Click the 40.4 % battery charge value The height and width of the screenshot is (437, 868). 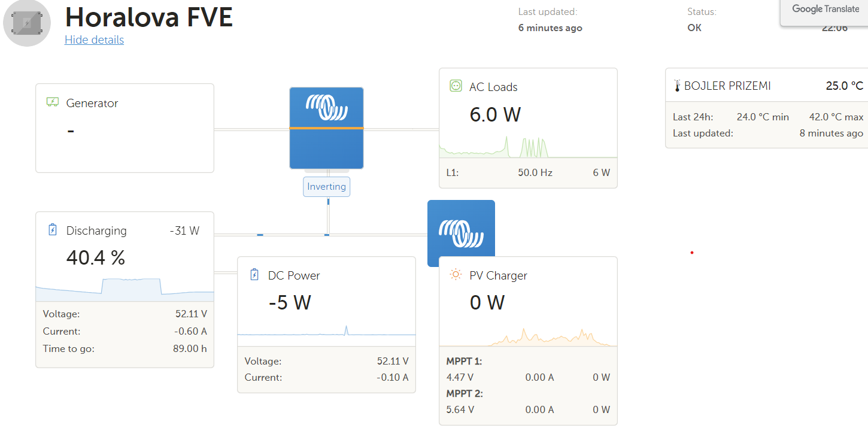coord(96,258)
